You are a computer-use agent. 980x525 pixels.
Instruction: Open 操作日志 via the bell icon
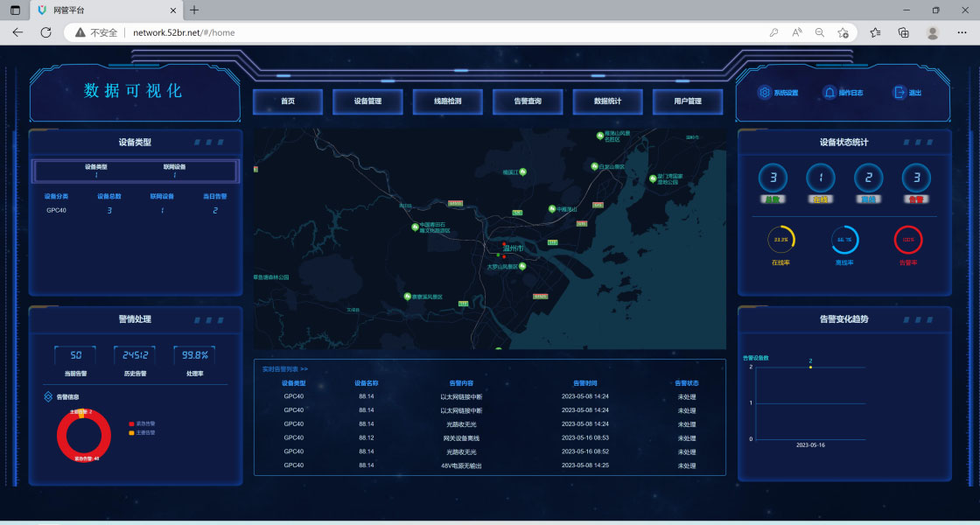829,93
